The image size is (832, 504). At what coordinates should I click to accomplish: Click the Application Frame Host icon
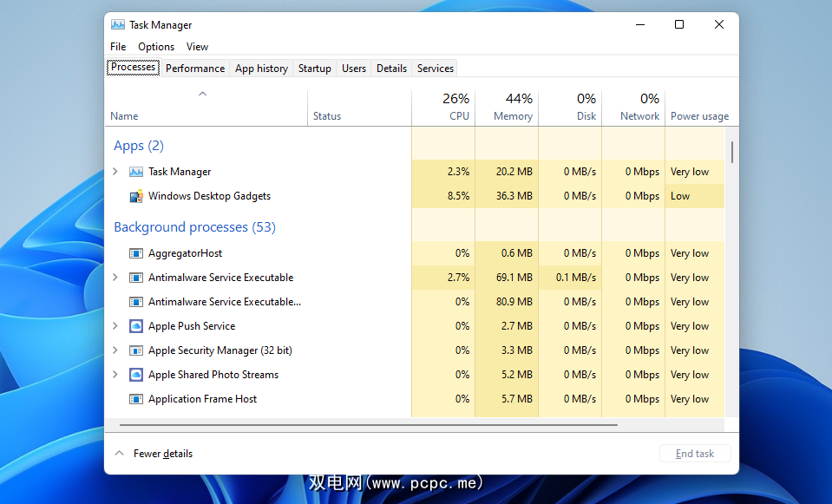coord(135,399)
